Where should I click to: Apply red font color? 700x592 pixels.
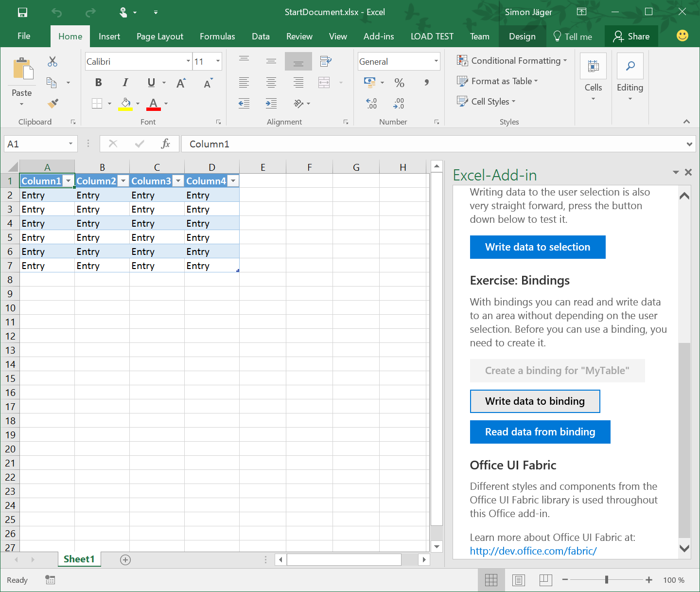point(154,104)
